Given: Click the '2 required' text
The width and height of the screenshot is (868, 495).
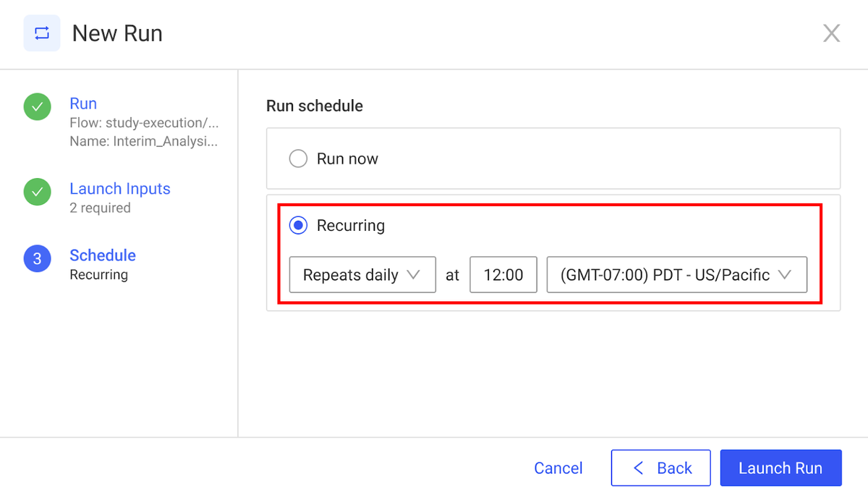Looking at the screenshot, I should pyautogui.click(x=100, y=208).
